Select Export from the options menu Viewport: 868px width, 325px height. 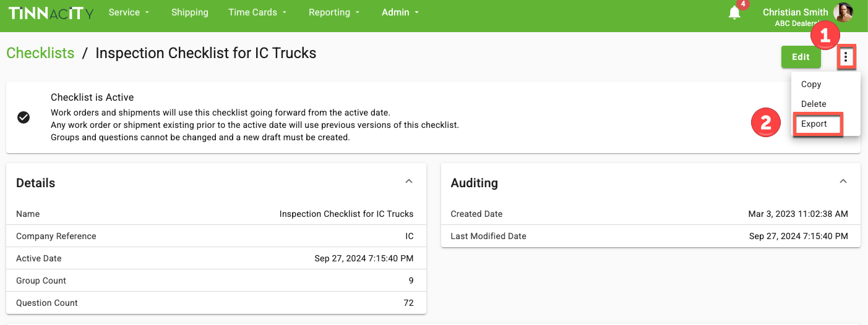[x=814, y=124]
